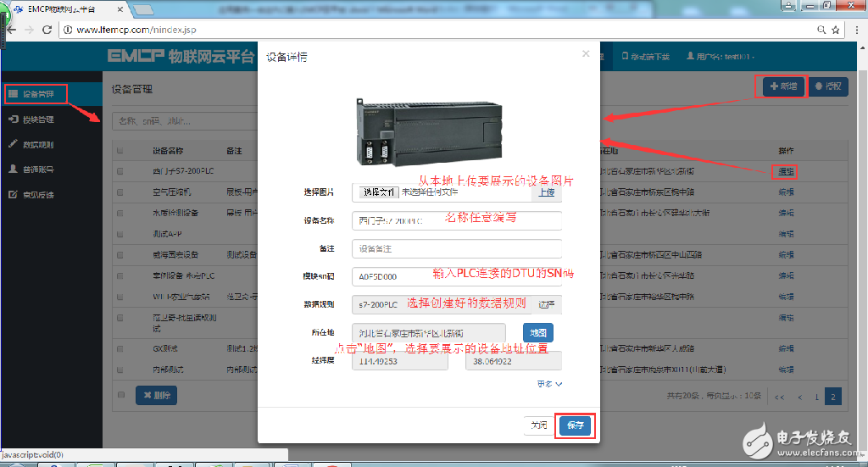Image resolution: width=868 pixels, height=467 pixels.
Task: Go to previous page with < pagination
Action: (799, 397)
